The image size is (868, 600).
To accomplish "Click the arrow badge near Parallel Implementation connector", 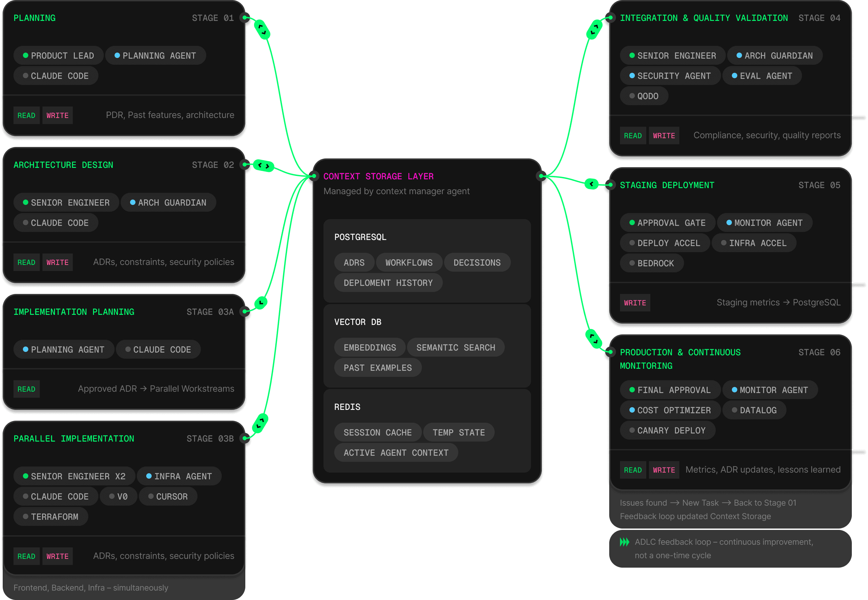I will (x=260, y=423).
